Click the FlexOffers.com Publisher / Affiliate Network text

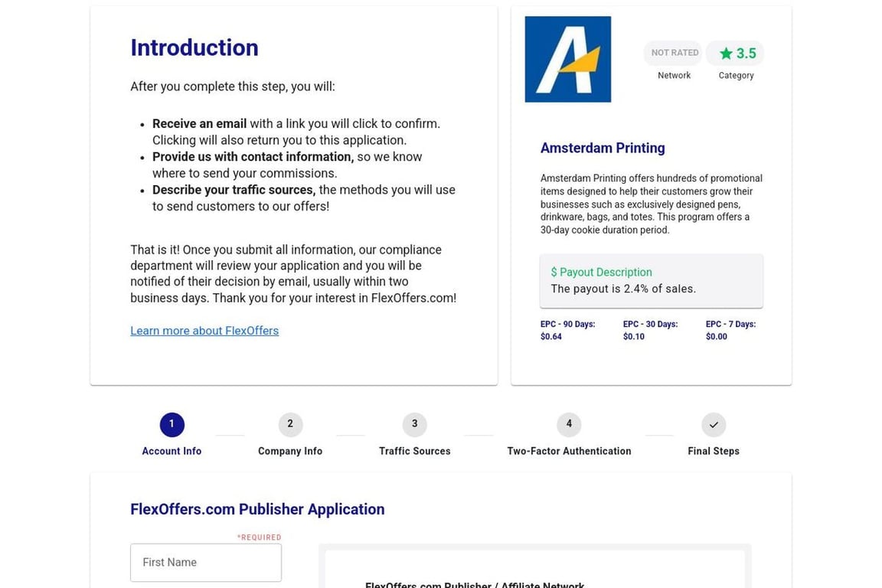tap(475, 584)
